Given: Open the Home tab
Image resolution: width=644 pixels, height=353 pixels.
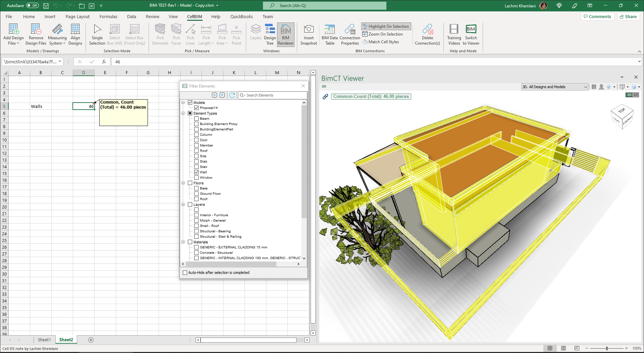Looking at the screenshot, I should 29,17.
